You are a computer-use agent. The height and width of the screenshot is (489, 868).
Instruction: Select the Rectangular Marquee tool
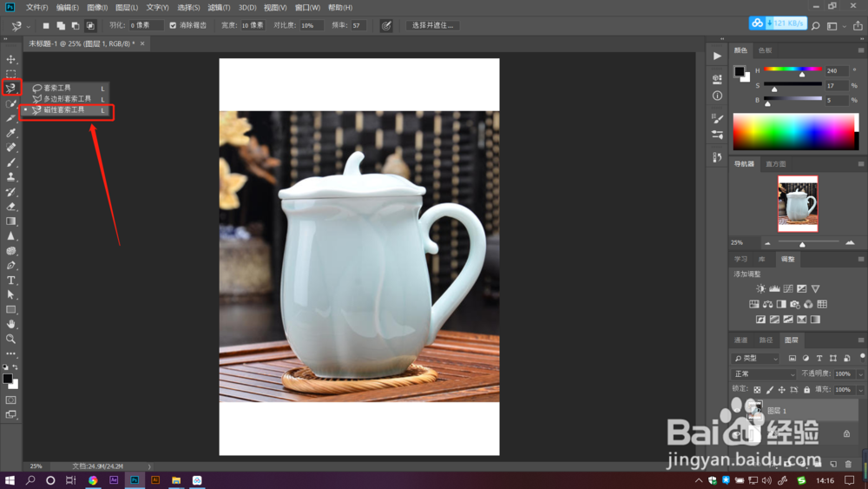(10, 74)
